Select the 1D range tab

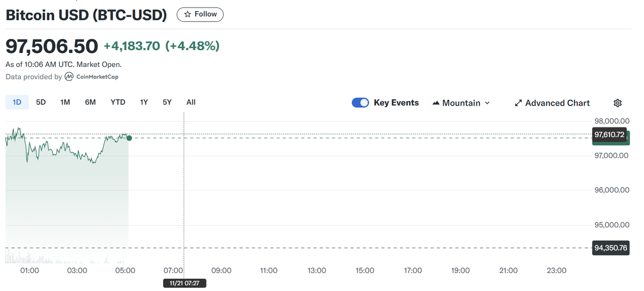[x=17, y=102]
